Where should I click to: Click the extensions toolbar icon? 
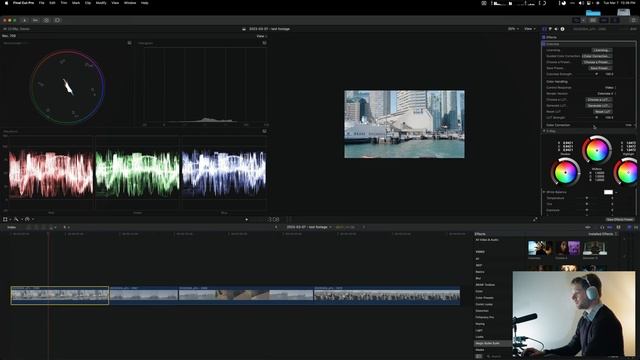tap(57, 20)
